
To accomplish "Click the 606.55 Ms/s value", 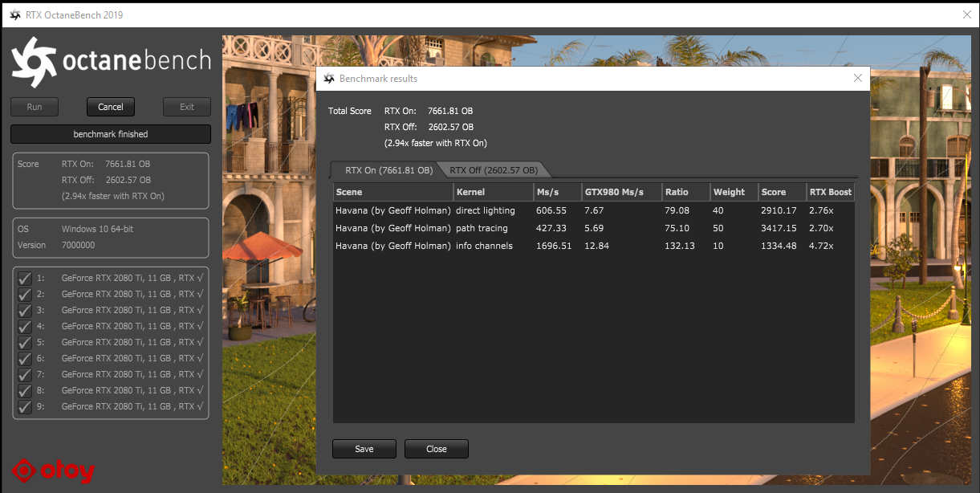I will (551, 210).
